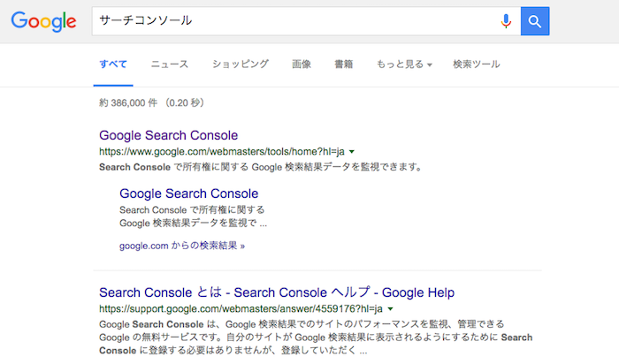The width and height of the screenshot is (619, 364).
Task: Open the first Google Search Console result
Action: coord(168,135)
